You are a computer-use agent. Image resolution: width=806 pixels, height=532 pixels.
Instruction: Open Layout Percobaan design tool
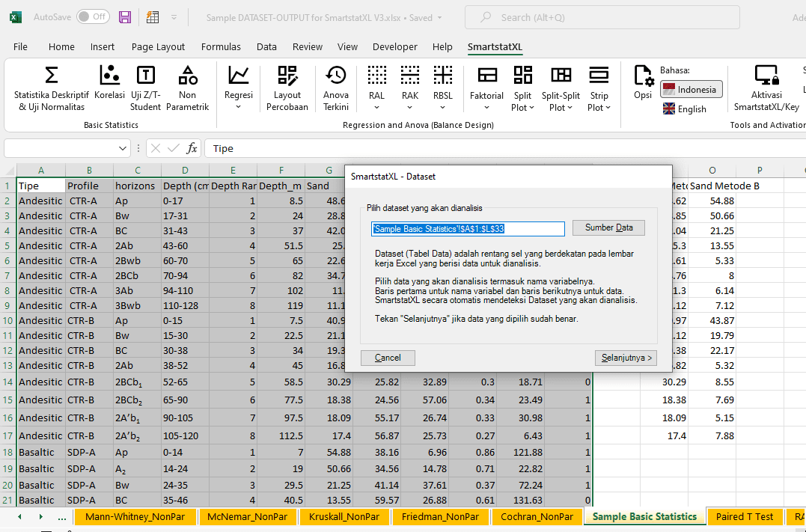[x=287, y=88]
